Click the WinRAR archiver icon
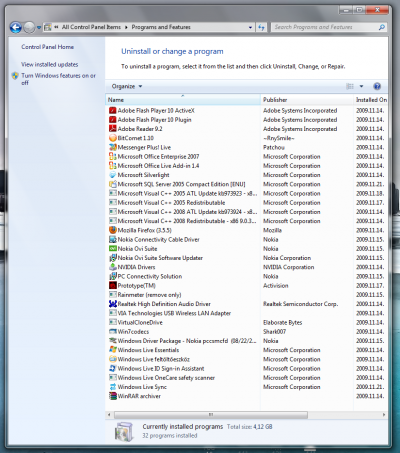The width and height of the screenshot is (400, 453). 113,396
